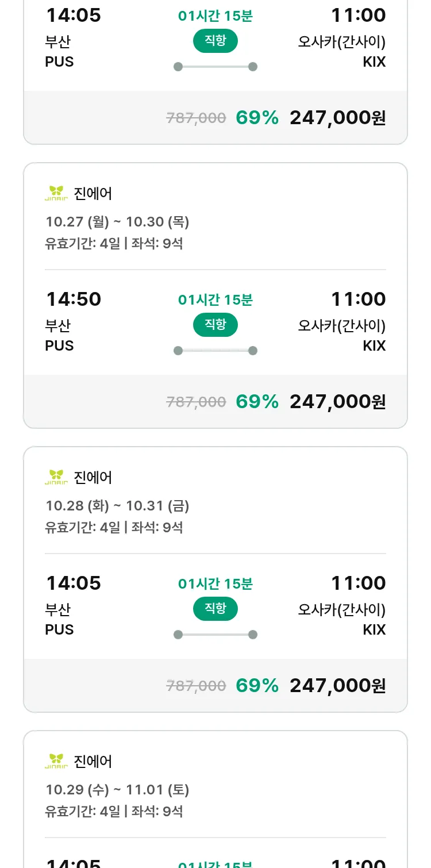Screen dimensions: 431x868
Task: Tap the crossed-out 787,000 price on the 10.27 flight
Action: (x=196, y=402)
